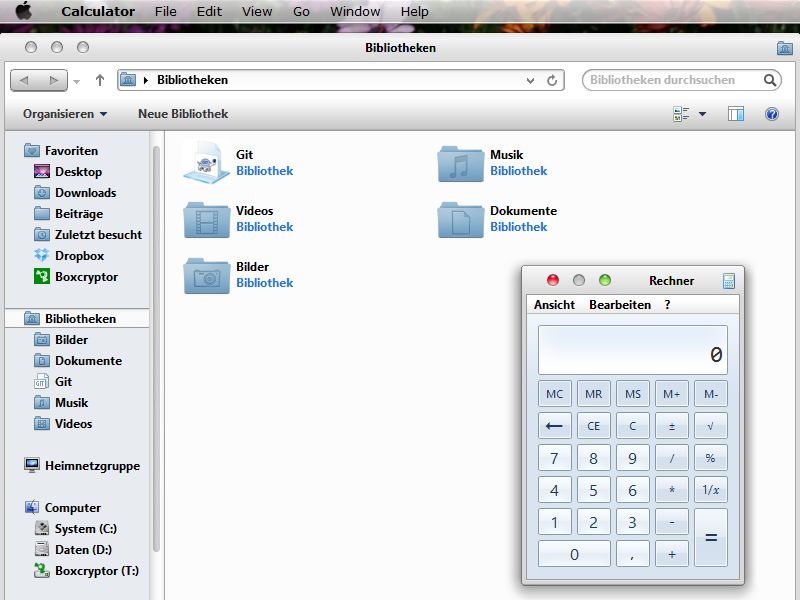The width and height of the screenshot is (800, 600).
Task: Click Neue Bibliothek button
Action: (x=183, y=114)
